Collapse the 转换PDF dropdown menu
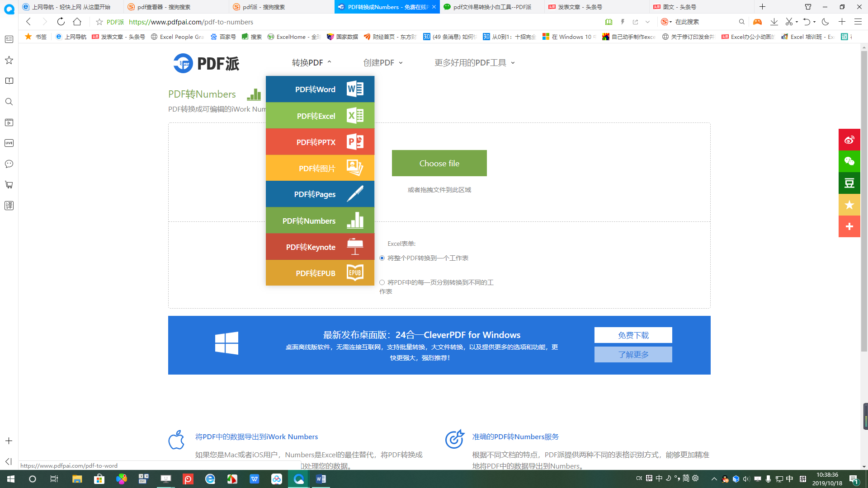The height and width of the screenshot is (488, 868). coord(311,62)
